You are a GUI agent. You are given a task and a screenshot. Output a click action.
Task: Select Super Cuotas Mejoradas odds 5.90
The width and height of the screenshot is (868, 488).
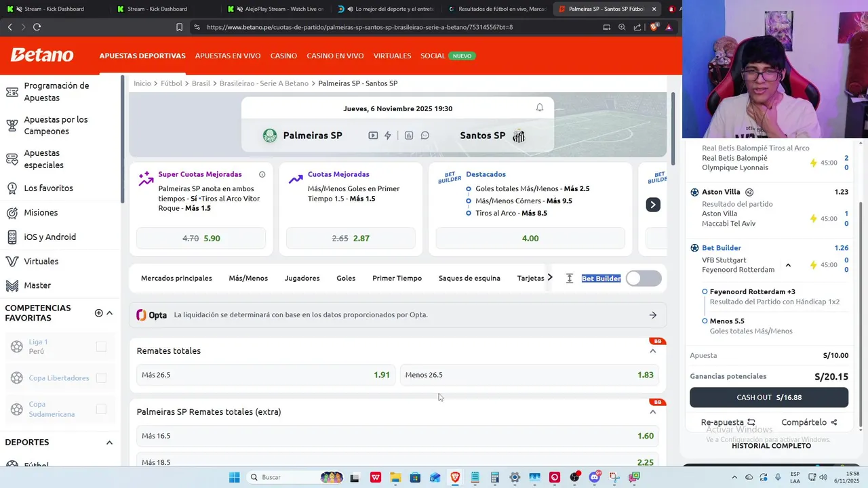click(x=201, y=239)
